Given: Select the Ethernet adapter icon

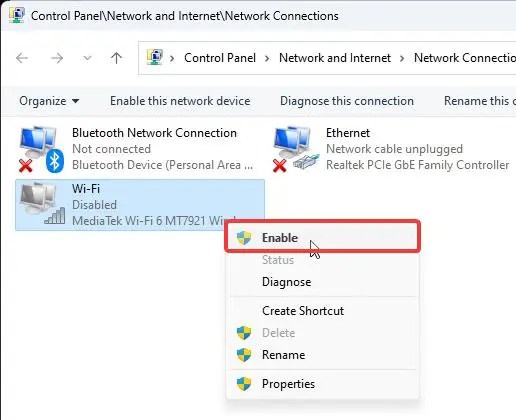Looking at the screenshot, I should 296,149.
